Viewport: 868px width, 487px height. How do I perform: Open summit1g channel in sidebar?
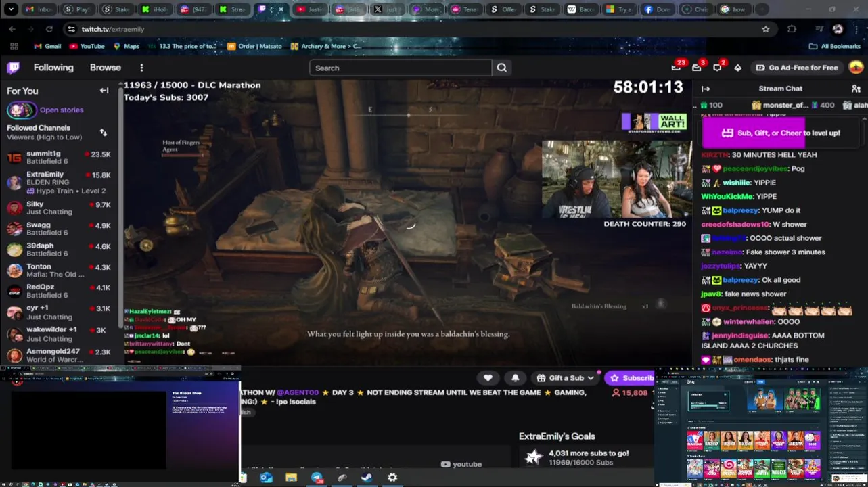pyautogui.click(x=59, y=158)
